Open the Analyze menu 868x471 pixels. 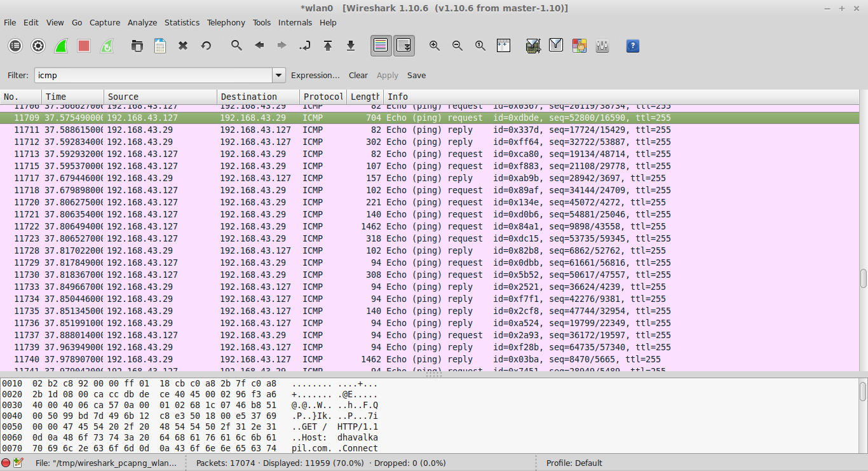(142, 22)
